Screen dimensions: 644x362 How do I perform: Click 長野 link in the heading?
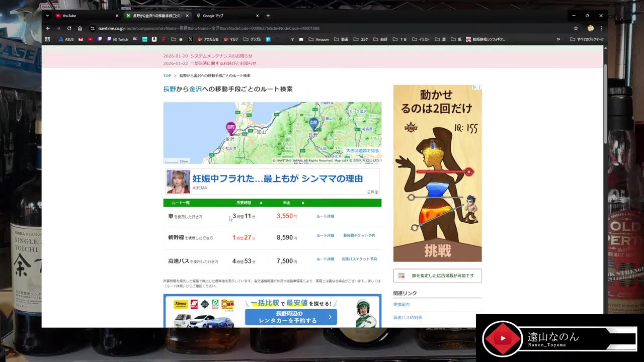coord(170,89)
